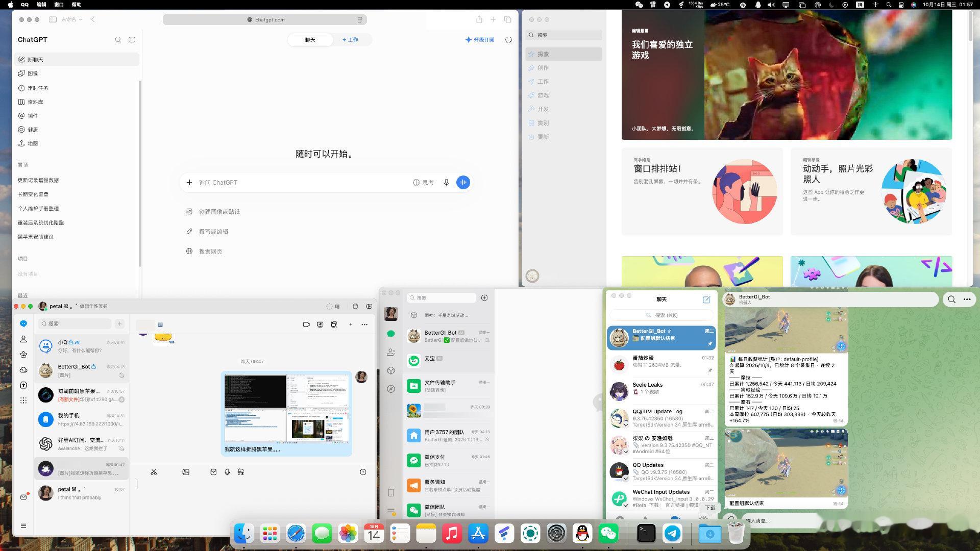Viewport: 980px width, 551px height.
Task: Click the voice mode icon in ChatGPT prompt
Action: click(463, 182)
